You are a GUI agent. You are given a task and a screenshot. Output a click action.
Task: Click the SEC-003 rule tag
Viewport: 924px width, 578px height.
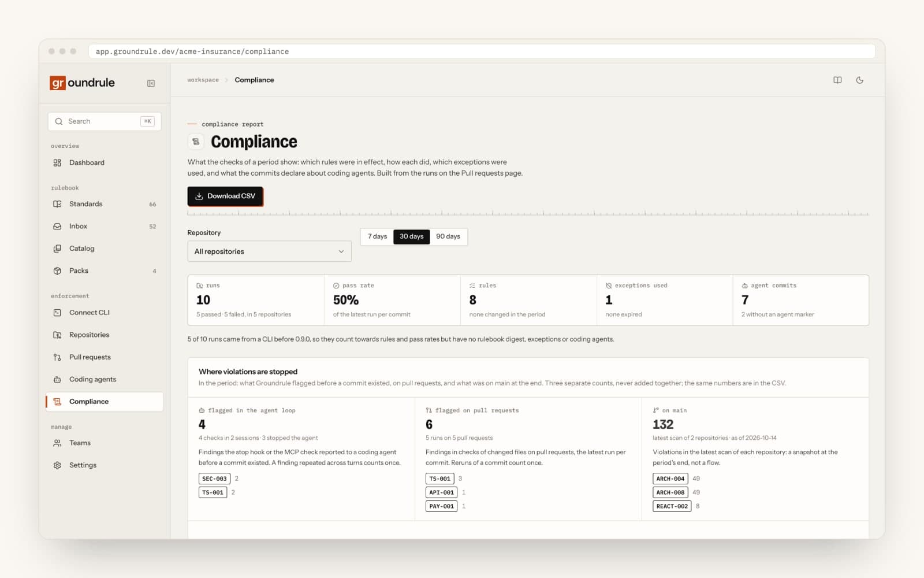(x=214, y=479)
